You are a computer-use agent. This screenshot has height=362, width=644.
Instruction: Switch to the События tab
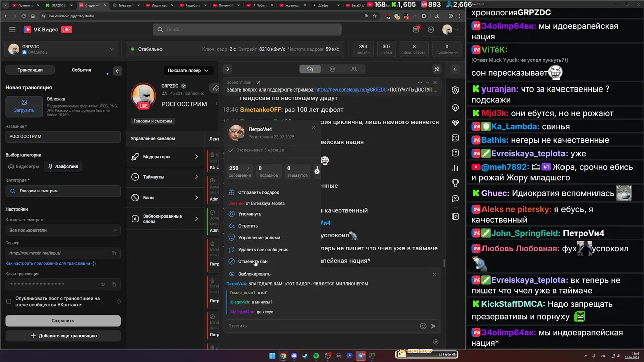click(x=82, y=70)
